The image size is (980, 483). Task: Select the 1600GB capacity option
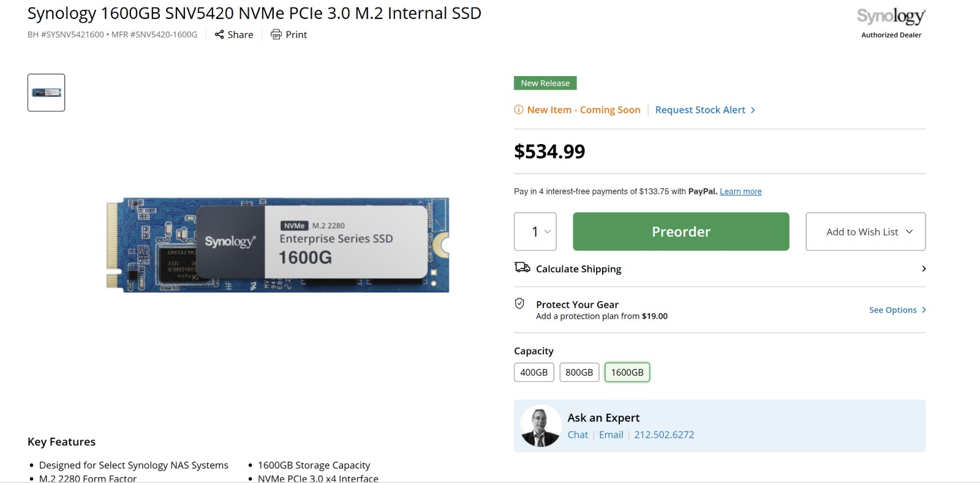click(x=627, y=372)
